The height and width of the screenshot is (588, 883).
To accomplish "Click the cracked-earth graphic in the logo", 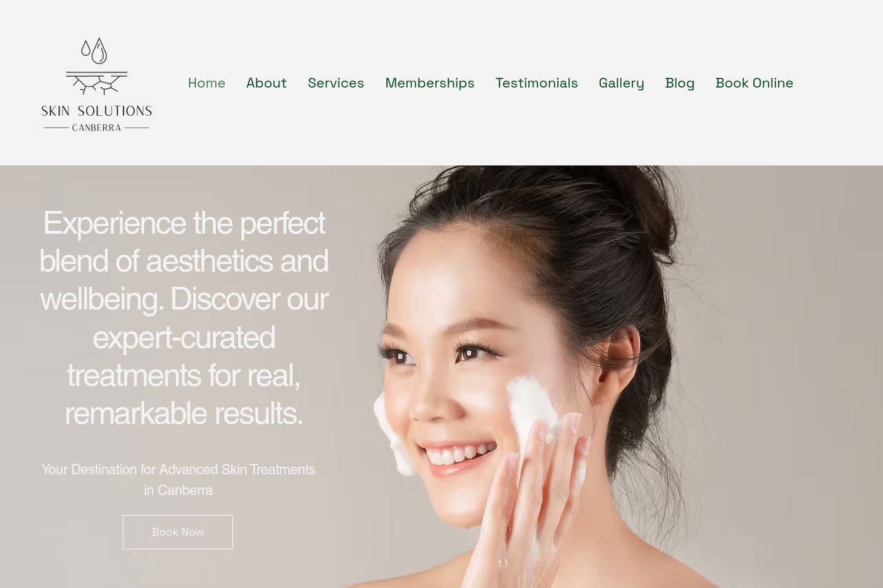I will 97,82.
